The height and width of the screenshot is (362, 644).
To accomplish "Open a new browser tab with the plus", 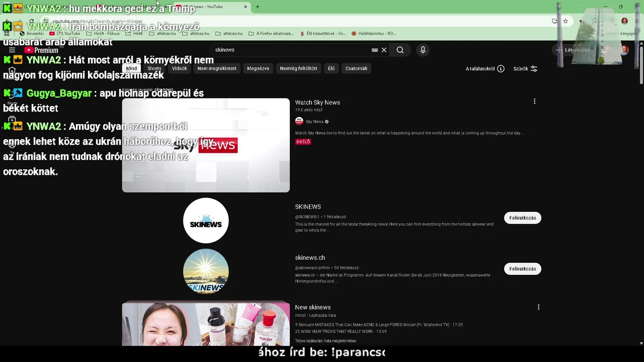I will pyautogui.click(x=257, y=7).
